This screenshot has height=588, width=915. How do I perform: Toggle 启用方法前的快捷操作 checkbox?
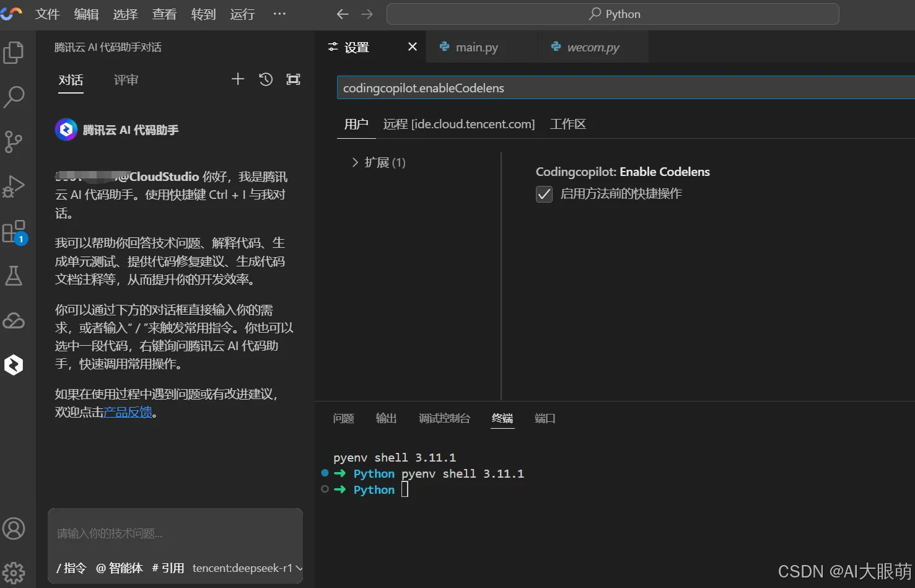[x=544, y=195]
